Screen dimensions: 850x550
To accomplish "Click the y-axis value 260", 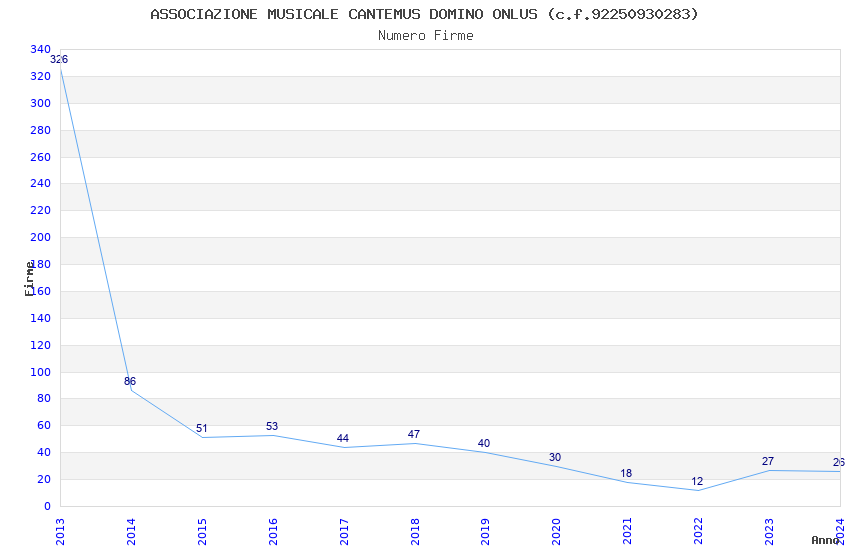I will tap(41, 158).
